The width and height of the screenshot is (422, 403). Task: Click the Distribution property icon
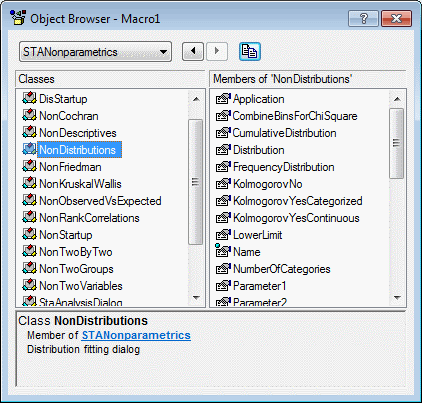(x=223, y=150)
